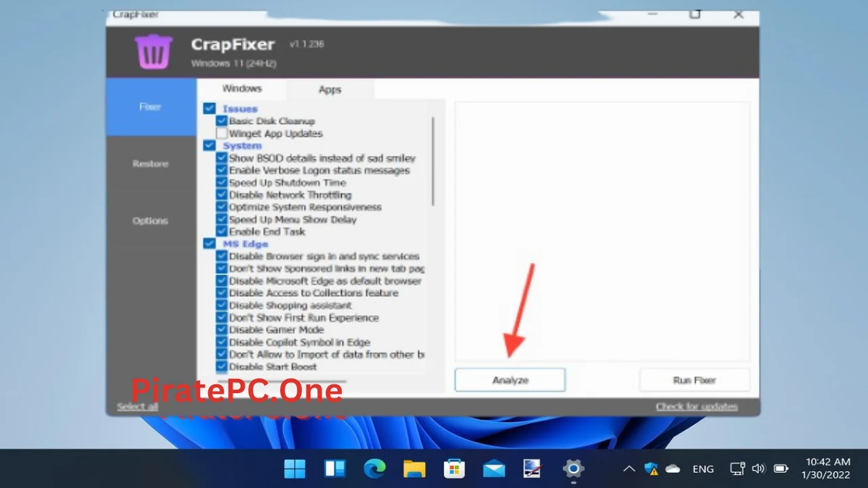Image resolution: width=868 pixels, height=488 pixels.
Task: Switch to the Apps tab
Action: click(330, 89)
